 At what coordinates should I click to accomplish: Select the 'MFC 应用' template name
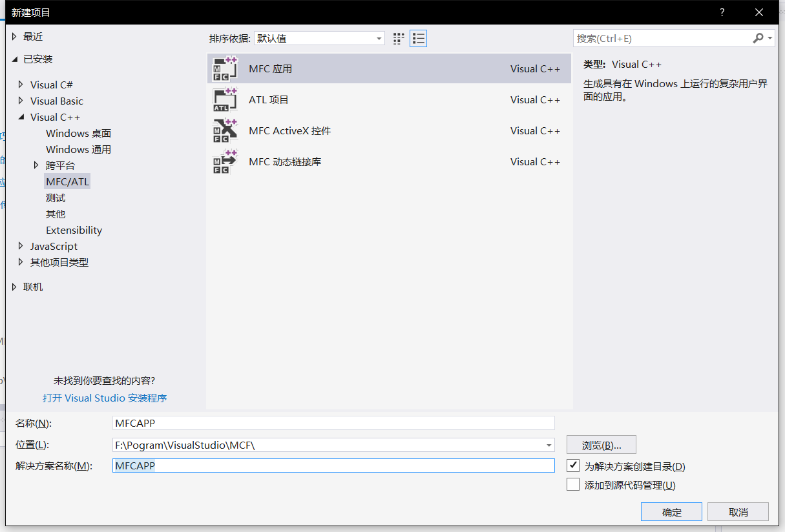coord(270,68)
